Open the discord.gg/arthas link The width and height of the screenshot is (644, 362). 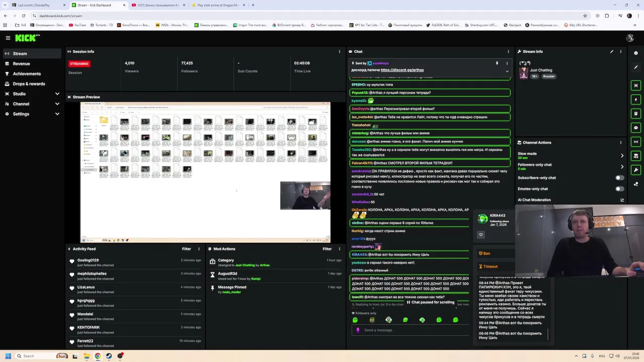point(402,70)
